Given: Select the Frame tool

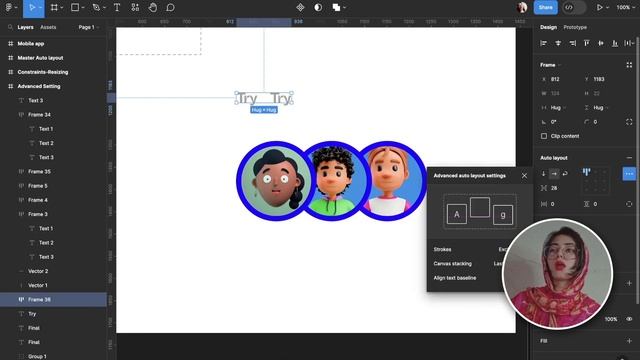Looking at the screenshot, I should [x=53, y=8].
